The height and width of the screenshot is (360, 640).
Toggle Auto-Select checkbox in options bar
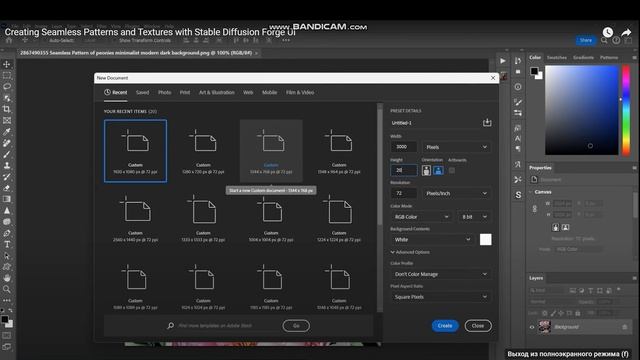pyautogui.click(x=45, y=40)
